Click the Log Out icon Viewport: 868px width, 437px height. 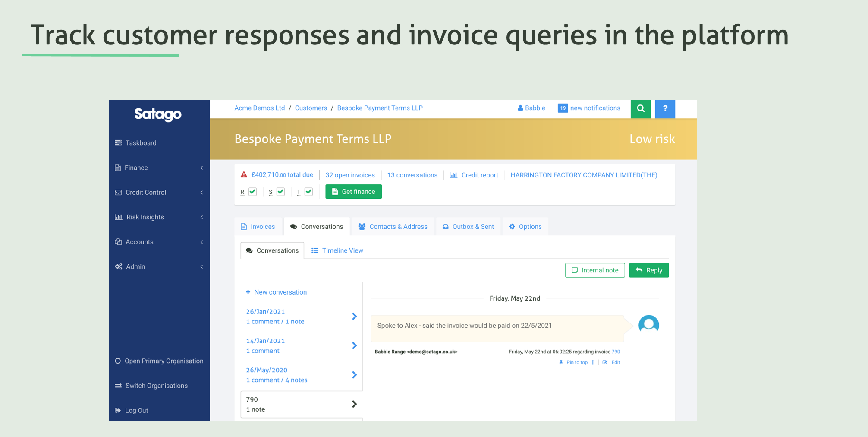pos(118,410)
